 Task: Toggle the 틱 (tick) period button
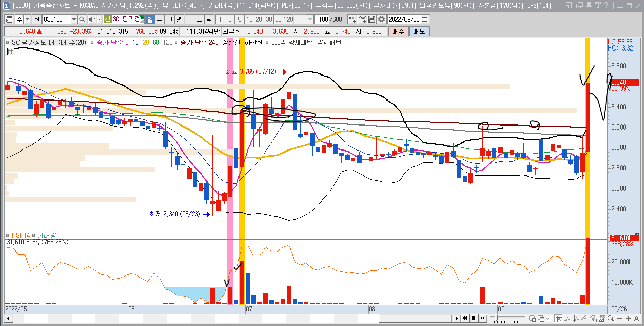pos(208,19)
